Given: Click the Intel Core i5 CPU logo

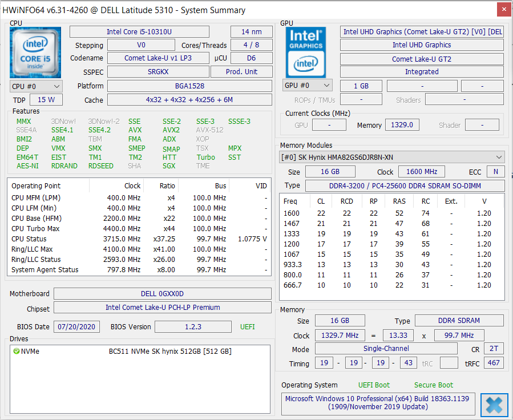Looking at the screenshot, I should [x=35, y=52].
